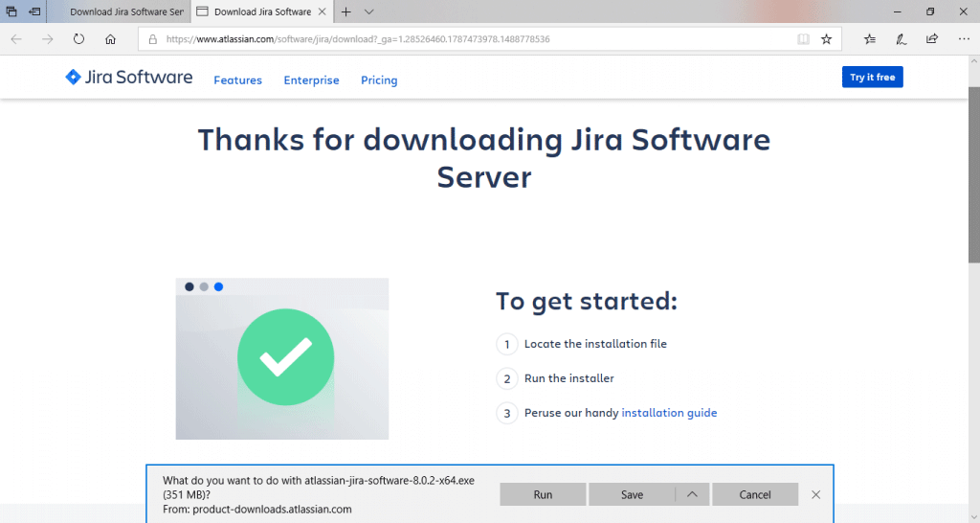Refresh the page
980x523 pixels.
pos(78,38)
